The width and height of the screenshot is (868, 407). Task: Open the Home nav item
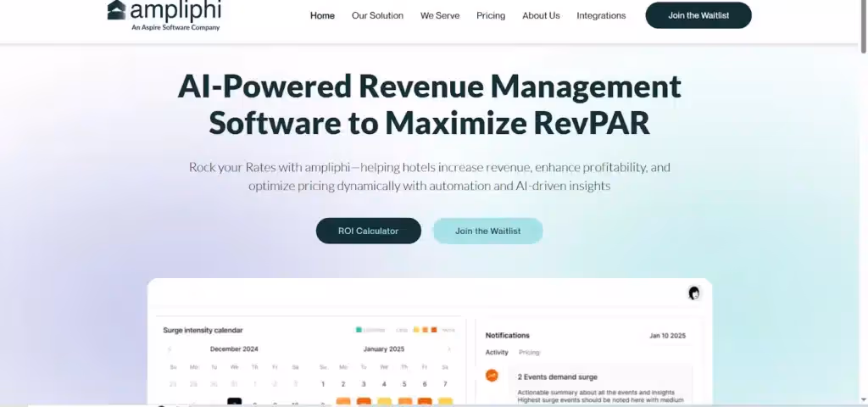[322, 15]
